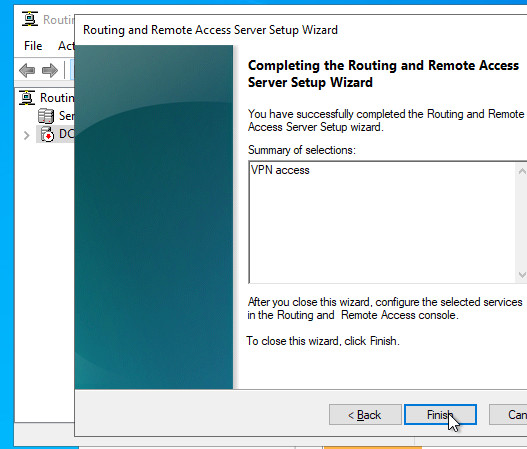Screen dimensions: 527x449
Task: Click the summary list scroll up arrow
Action: [522, 171]
